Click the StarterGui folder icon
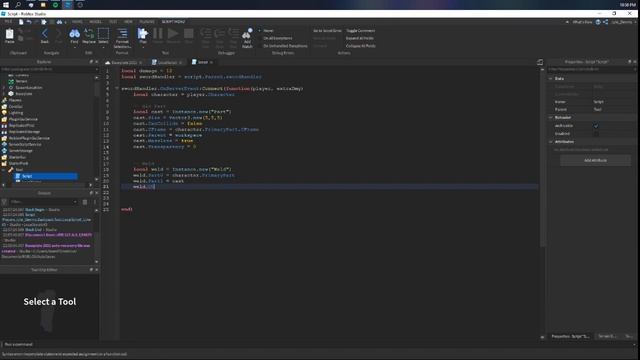 4,157
